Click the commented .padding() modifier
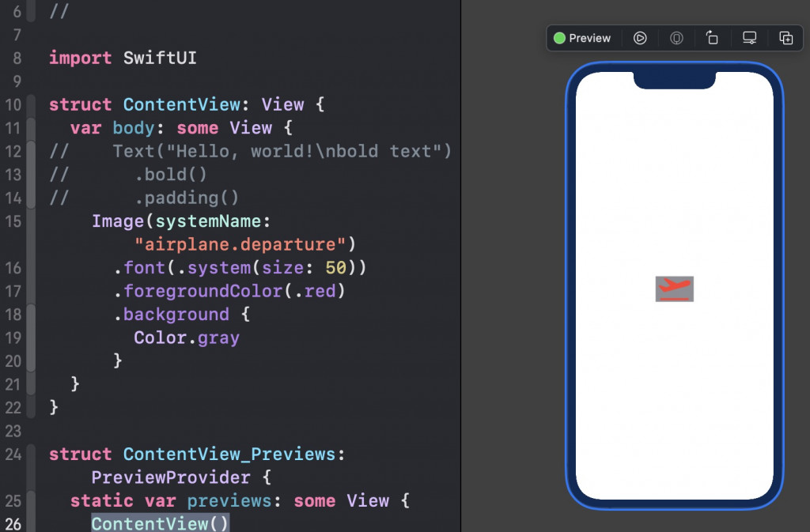The width and height of the screenshot is (810, 532). point(187,198)
